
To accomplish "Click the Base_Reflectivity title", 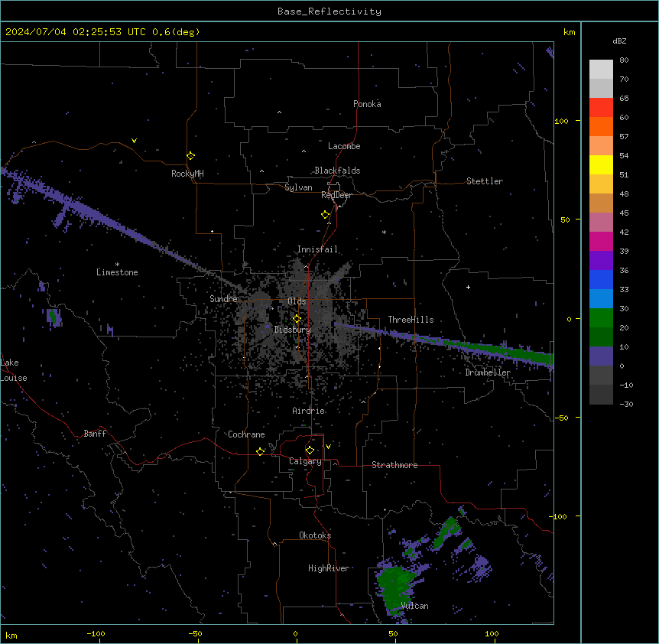I will coord(329,11).
